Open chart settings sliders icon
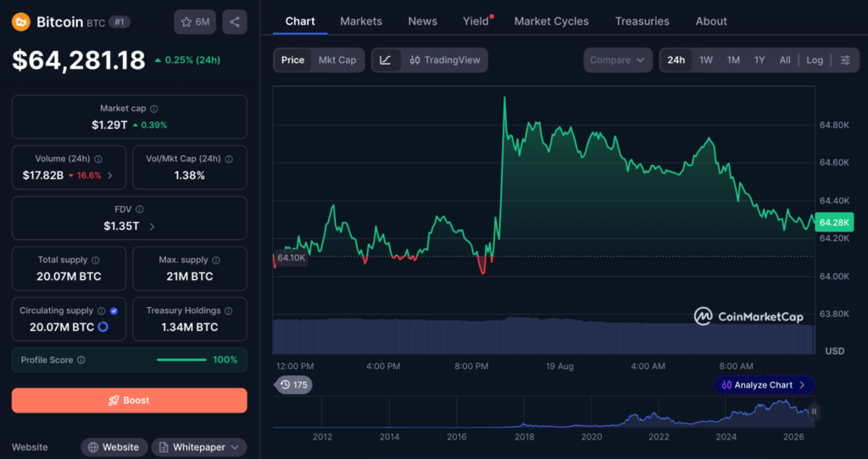The width and height of the screenshot is (868, 459). coord(845,60)
